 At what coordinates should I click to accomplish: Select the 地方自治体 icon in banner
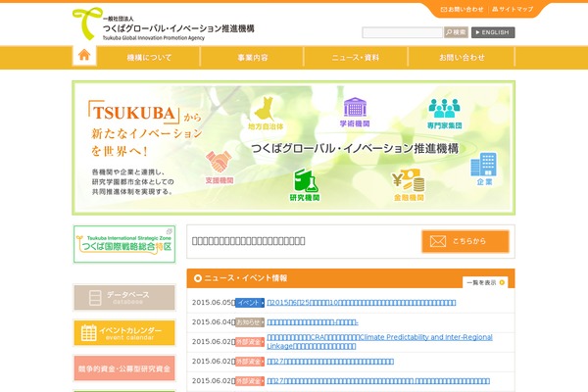[x=266, y=114]
